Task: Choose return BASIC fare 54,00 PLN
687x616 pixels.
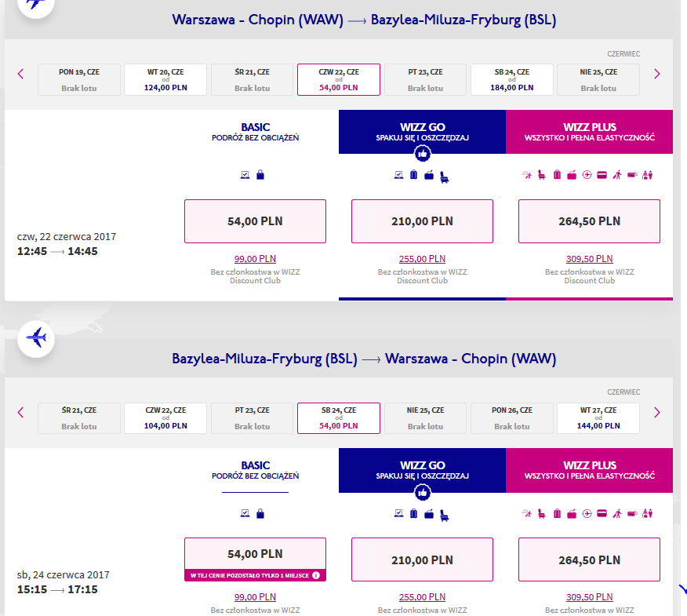Action: 255,554
